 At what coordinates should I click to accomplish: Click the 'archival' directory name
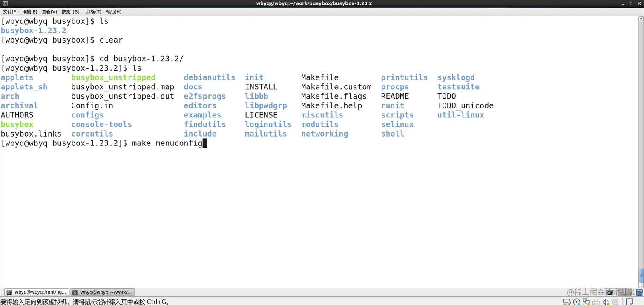pyautogui.click(x=19, y=105)
